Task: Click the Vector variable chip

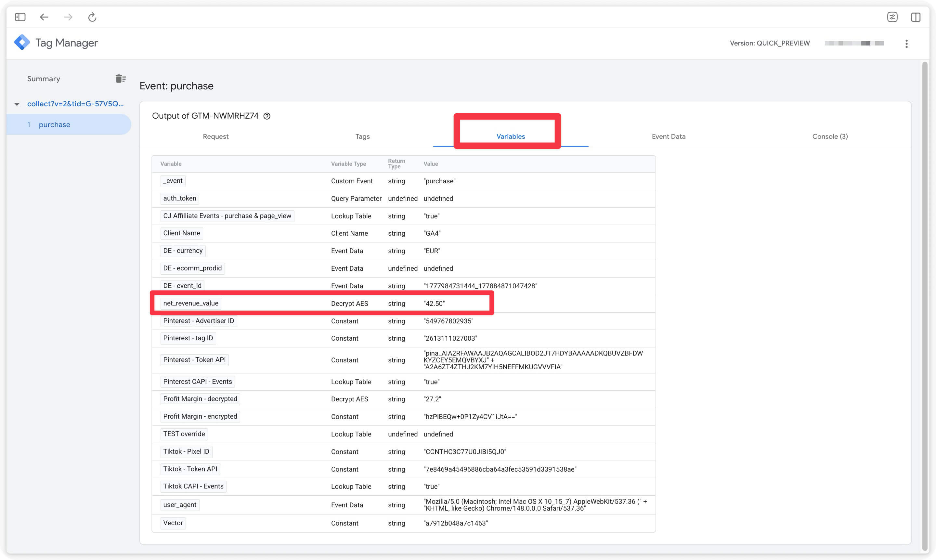Action: coord(173,523)
